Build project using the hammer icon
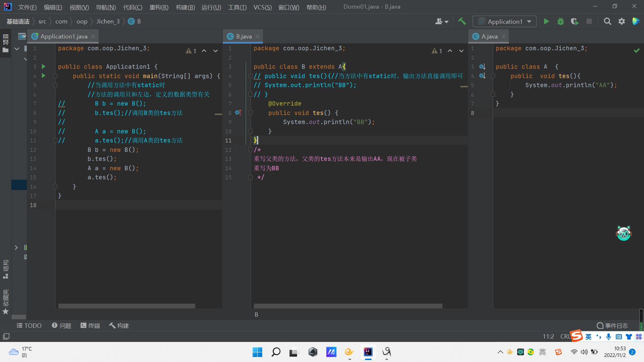Viewport: 644px width, 362px height. [x=462, y=21]
